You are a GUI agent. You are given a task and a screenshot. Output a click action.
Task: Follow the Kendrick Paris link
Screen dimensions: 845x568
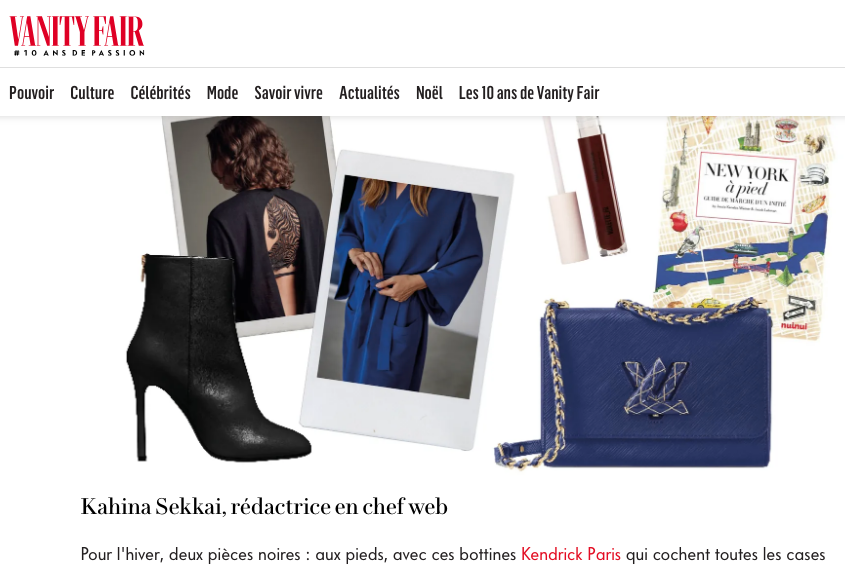tap(571, 554)
